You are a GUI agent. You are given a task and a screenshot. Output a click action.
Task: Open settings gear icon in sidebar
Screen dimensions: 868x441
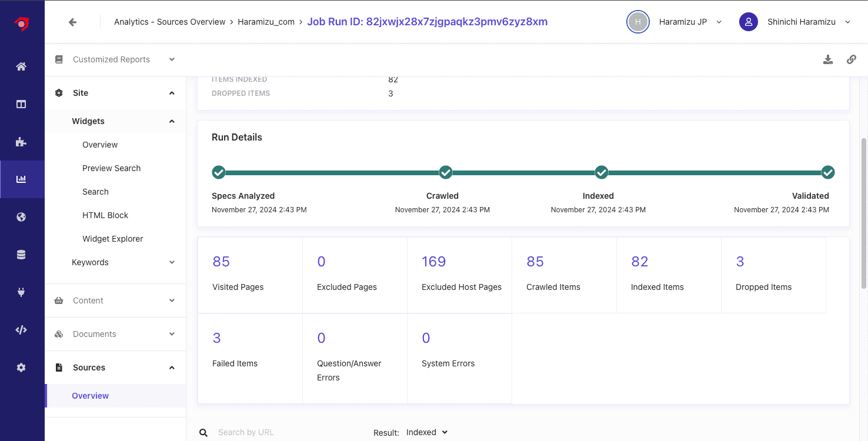[21, 367]
